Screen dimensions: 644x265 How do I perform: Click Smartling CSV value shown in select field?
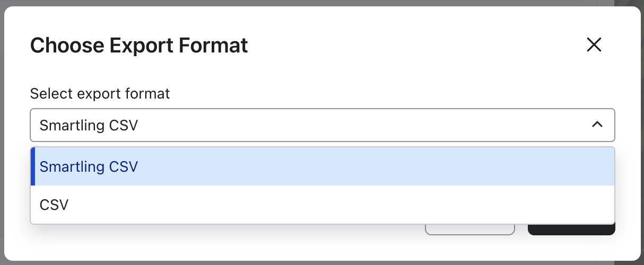pos(89,125)
